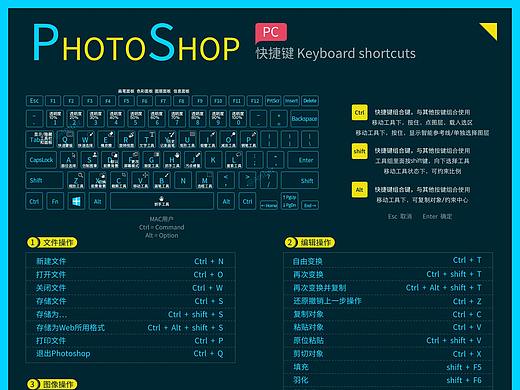Viewport: 520px width, 390px height.
Task: Click the J key with the healing brush icon
Action: [x=193, y=160]
